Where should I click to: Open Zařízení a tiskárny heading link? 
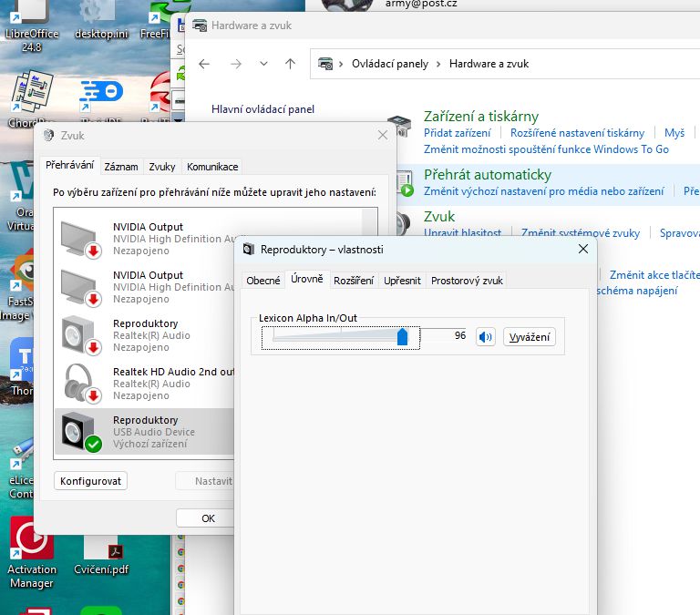click(481, 117)
